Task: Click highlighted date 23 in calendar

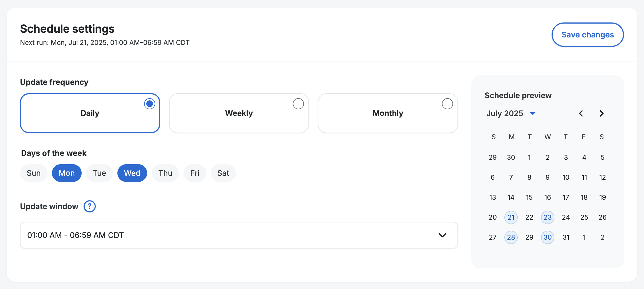Action: pos(547,217)
